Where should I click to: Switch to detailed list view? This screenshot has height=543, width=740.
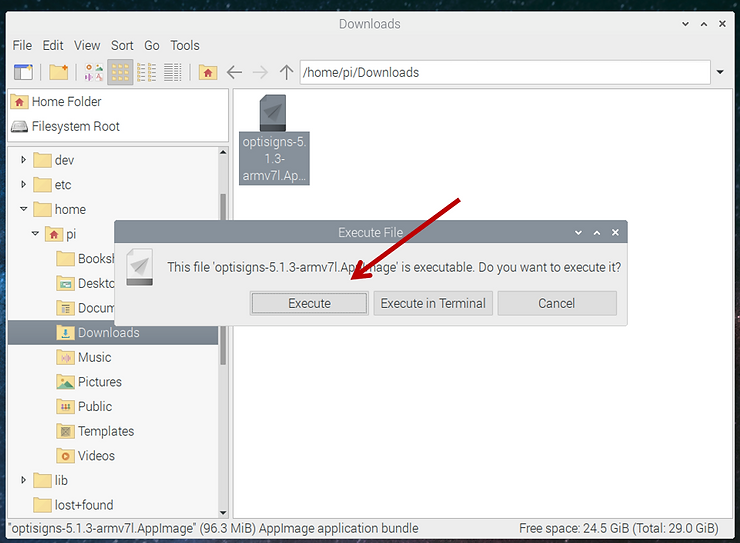coord(172,72)
